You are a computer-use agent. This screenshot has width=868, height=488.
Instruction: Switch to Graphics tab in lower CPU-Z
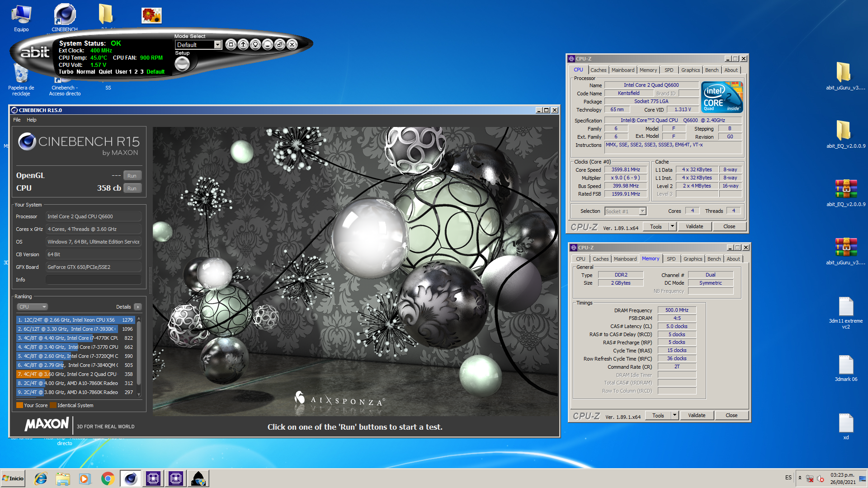coord(693,259)
